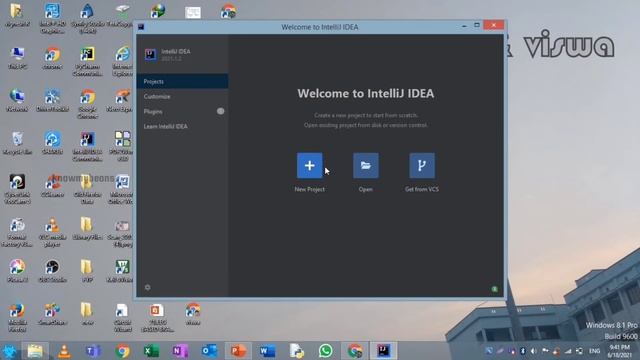Launch VLC from the taskbar
The image size is (640, 360).
[x=64, y=351]
